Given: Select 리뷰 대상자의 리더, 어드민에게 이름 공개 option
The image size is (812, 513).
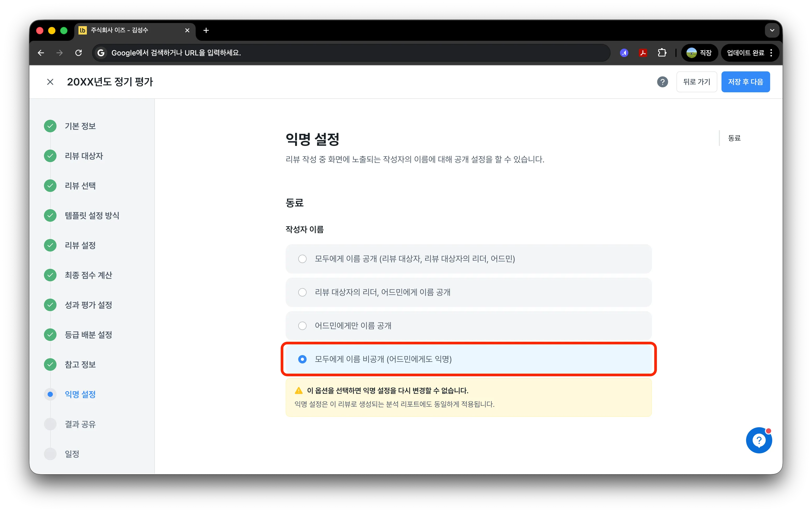Looking at the screenshot, I should [468, 292].
